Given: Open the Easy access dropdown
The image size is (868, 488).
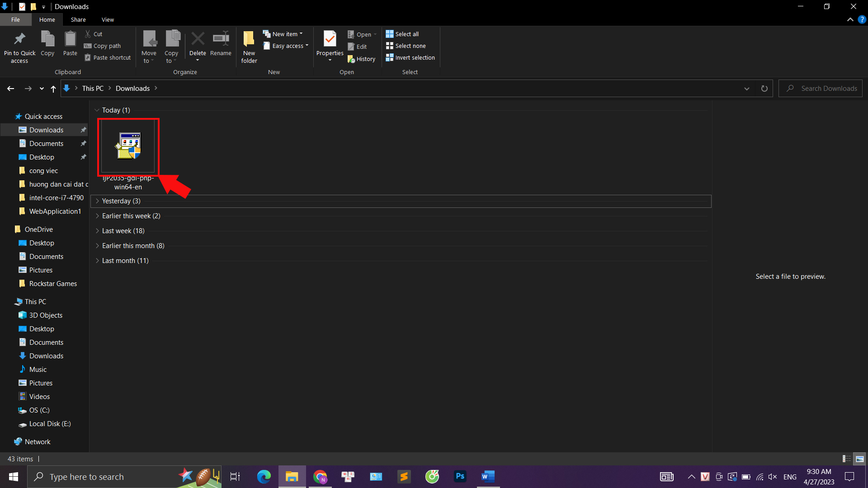Looking at the screenshot, I should (x=286, y=46).
